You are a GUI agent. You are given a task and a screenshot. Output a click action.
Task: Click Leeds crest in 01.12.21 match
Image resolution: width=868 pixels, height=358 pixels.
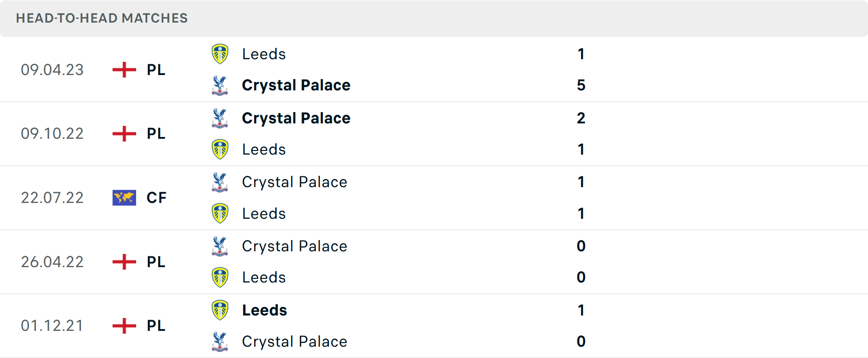click(x=220, y=310)
